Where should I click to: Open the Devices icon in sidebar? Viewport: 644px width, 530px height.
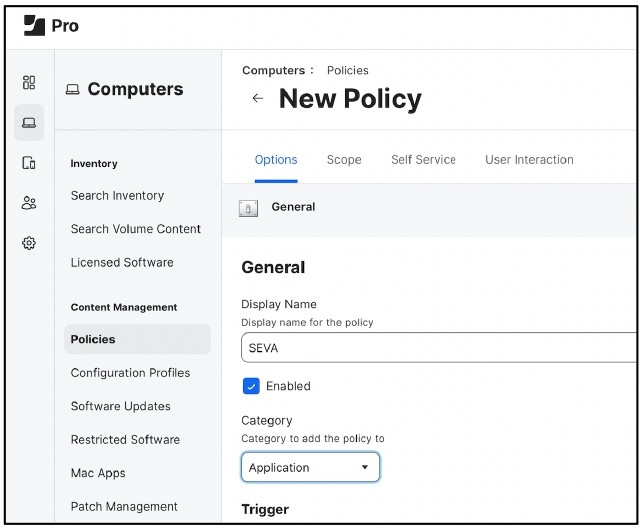(x=29, y=163)
